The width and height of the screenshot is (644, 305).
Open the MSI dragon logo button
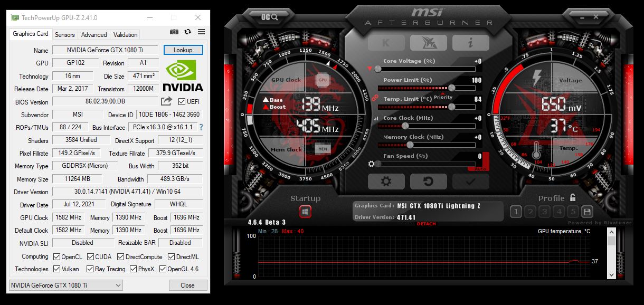tap(428, 43)
